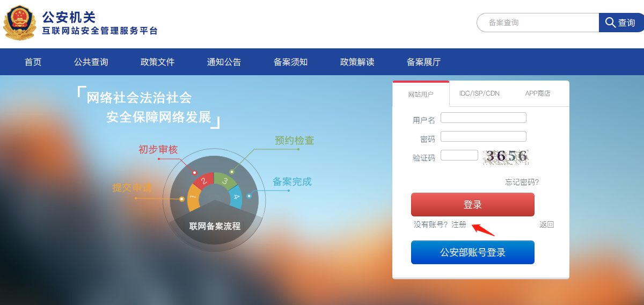This screenshot has width=644, height=305.
Task: Switch to the APP商店 tab
Action: click(538, 93)
